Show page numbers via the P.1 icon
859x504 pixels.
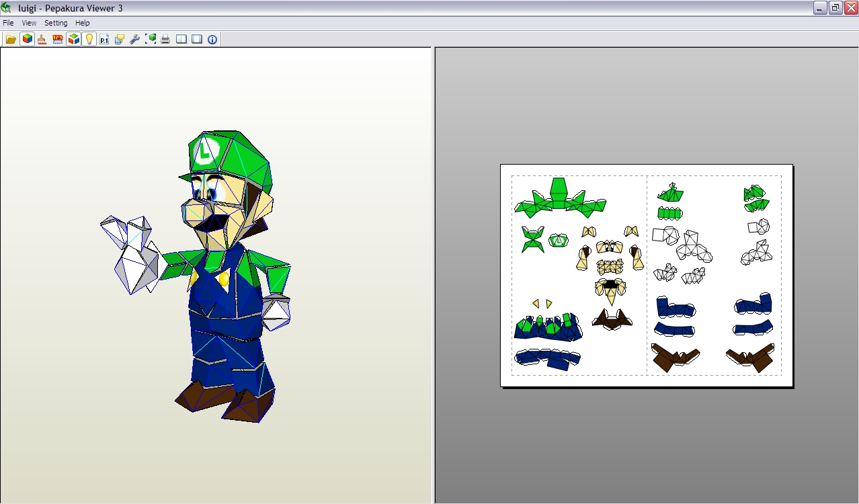click(x=104, y=39)
